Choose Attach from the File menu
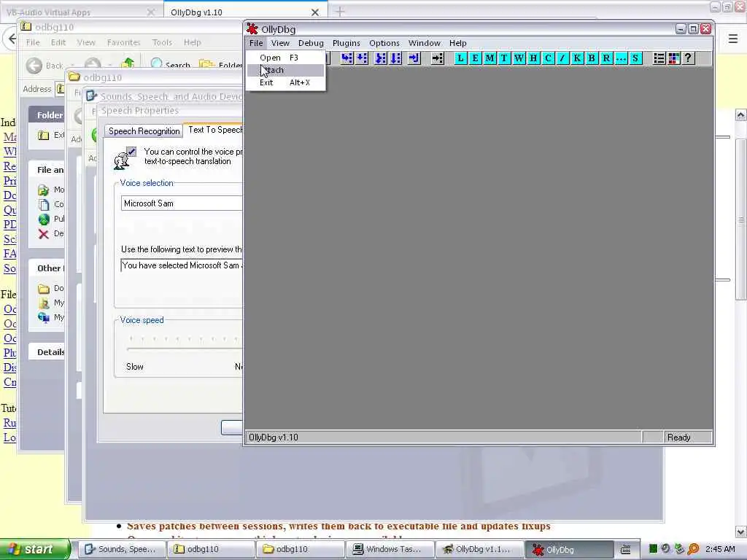The height and width of the screenshot is (560, 747). coord(285,70)
